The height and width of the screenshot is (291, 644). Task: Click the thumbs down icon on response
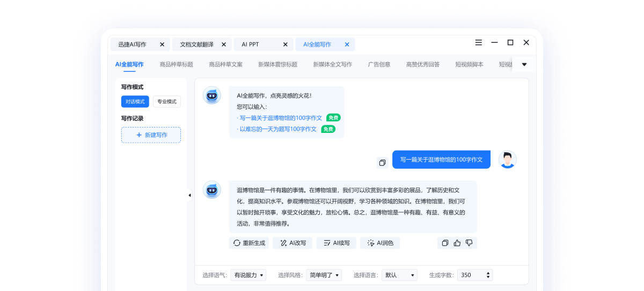[x=469, y=243]
